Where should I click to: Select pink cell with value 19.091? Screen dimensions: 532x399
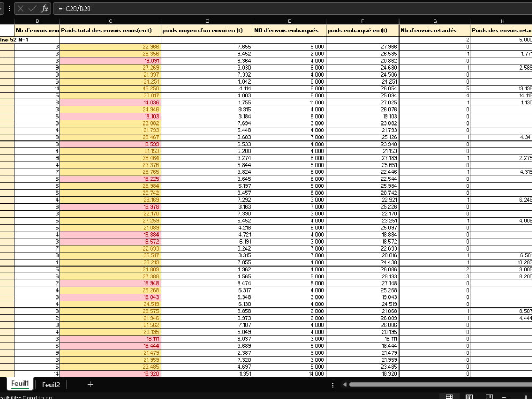tap(110, 61)
